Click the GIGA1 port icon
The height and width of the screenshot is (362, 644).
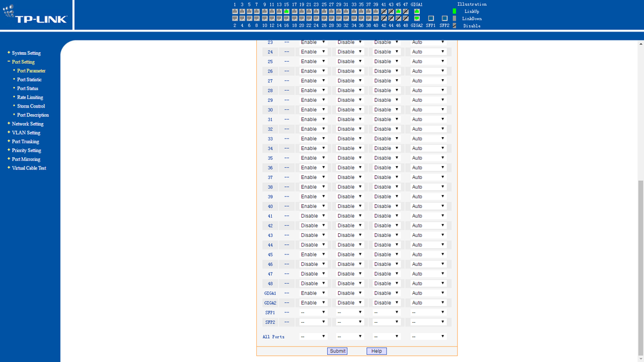[x=417, y=12]
